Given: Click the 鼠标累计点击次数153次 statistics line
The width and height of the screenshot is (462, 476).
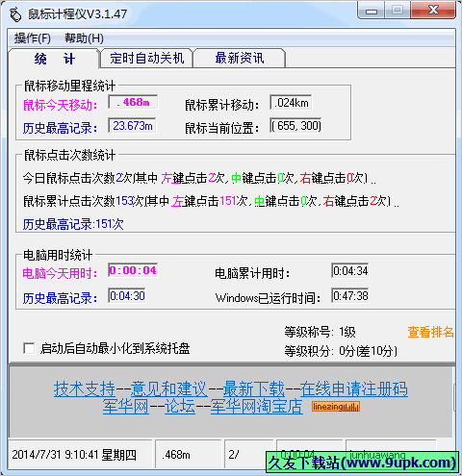Looking at the screenshot, I should (x=211, y=201).
